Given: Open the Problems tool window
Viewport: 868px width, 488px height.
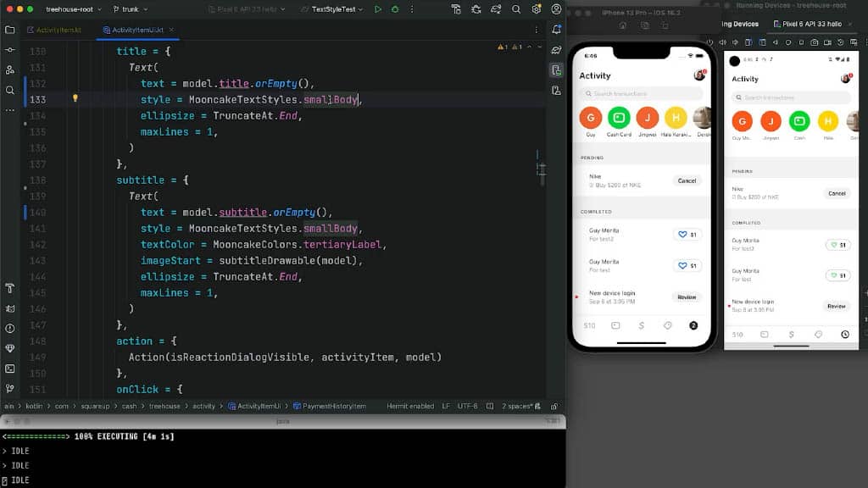Looking at the screenshot, I should tap(10, 329).
